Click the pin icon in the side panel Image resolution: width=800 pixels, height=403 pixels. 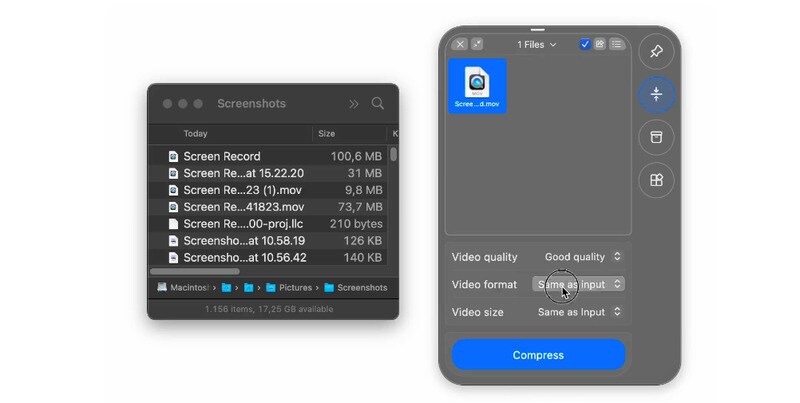coord(656,51)
